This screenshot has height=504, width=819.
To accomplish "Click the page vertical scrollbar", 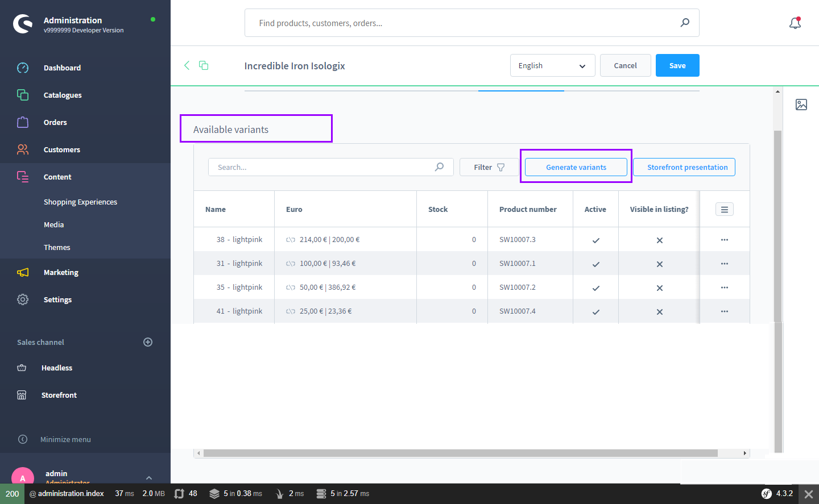I will (778, 291).
